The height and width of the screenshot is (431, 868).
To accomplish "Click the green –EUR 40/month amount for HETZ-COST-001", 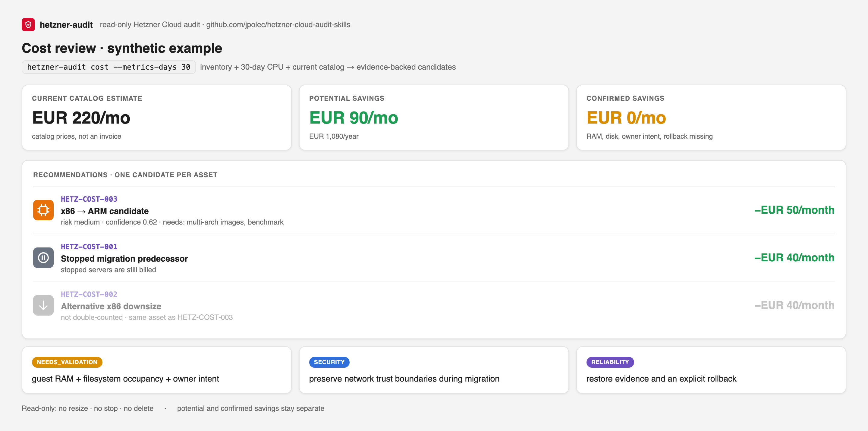I will pos(794,257).
